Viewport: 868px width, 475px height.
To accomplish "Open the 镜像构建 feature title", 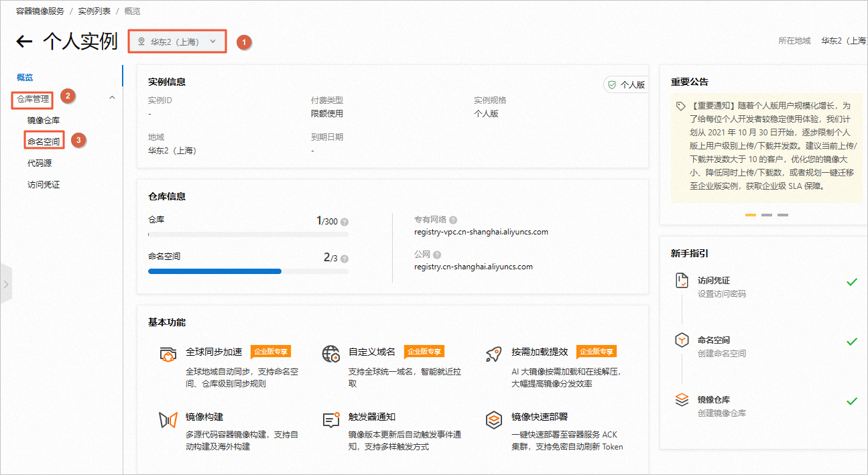I will (x=204, y=417).
